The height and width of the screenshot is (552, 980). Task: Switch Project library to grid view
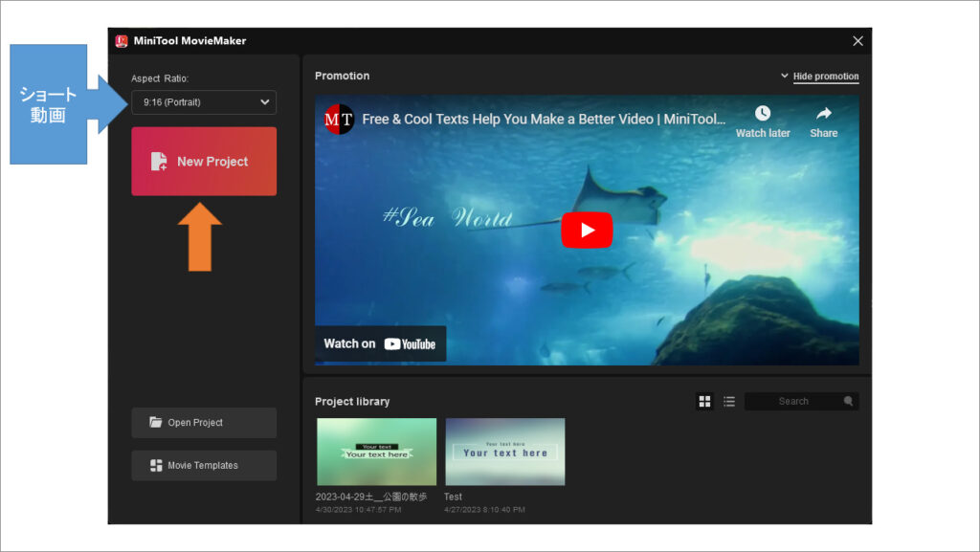pos(704,401)
